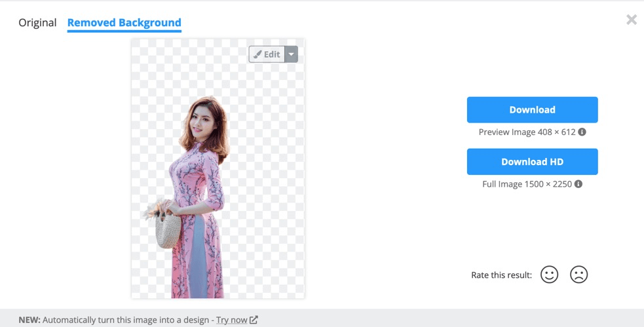Screen dimensions: 644x327
Task: Close the result dialog with the X
Action: (x=632, y=19)
